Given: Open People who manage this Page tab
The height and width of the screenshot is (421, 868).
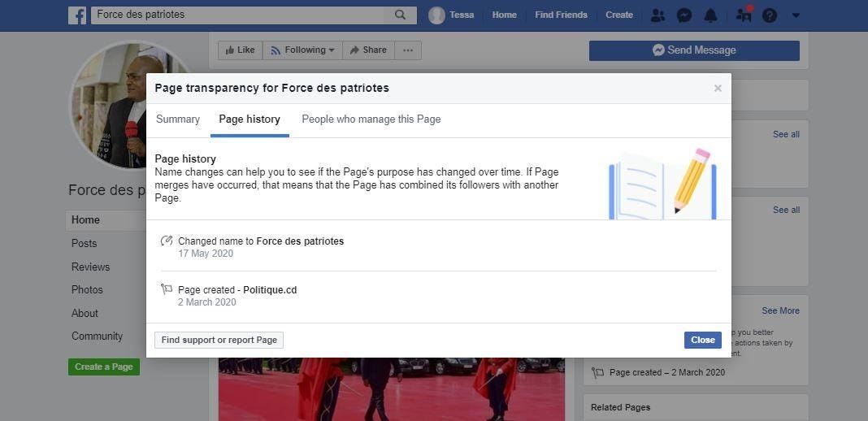Looking at the screenshot, I should click(371, 119).
